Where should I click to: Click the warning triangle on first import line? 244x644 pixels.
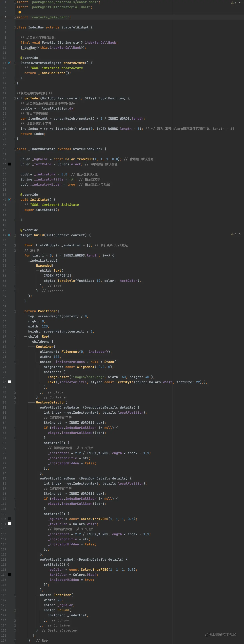tap(232, 3)
